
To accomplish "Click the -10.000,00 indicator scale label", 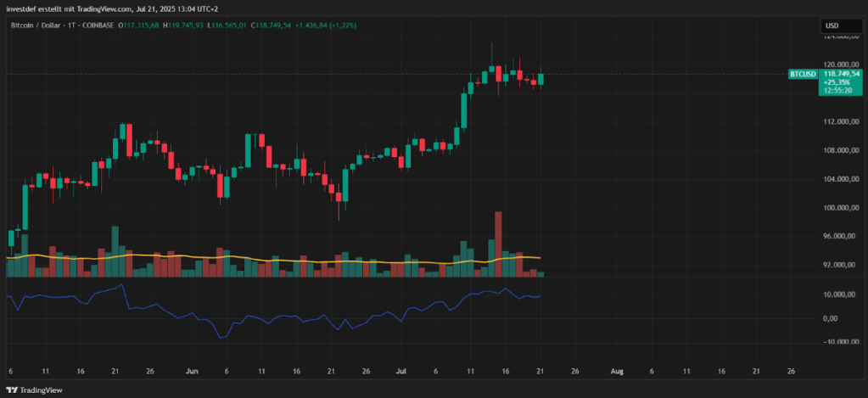I will coord(840,342).
